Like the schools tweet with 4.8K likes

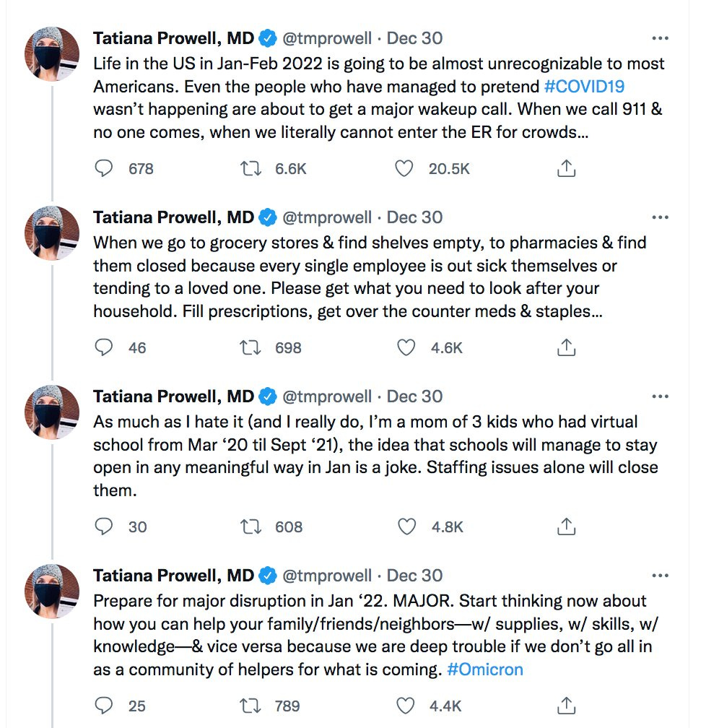(x=406, y=526)
